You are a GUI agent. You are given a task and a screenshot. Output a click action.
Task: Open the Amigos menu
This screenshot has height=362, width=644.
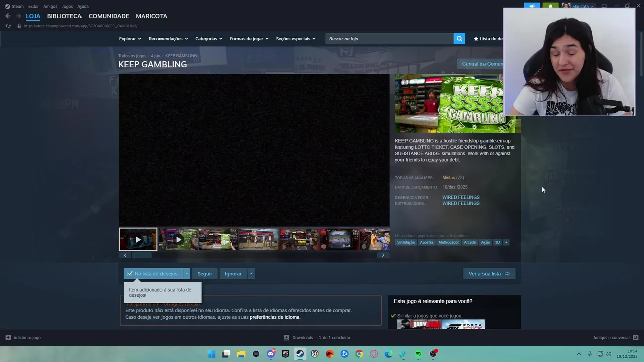(50, 6)
